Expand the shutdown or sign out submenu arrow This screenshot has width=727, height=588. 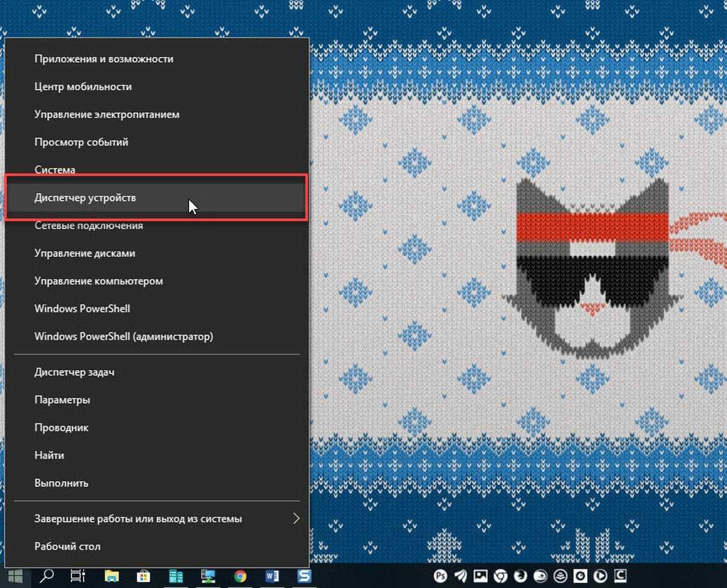(x=296, y=519)
